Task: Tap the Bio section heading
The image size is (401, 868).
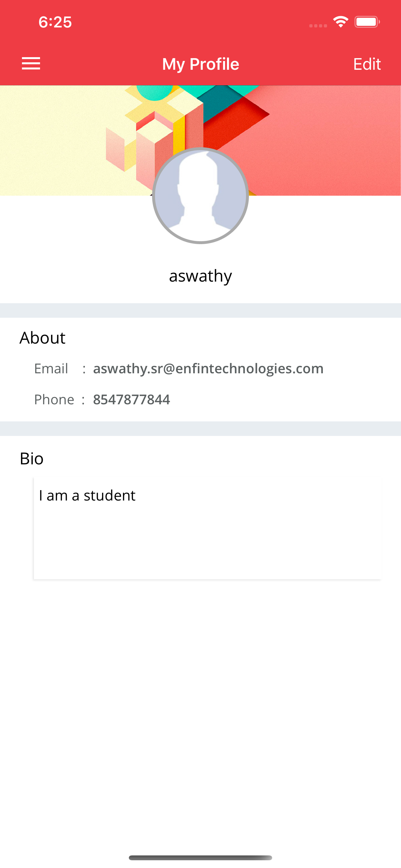Action: click(32, 459)
